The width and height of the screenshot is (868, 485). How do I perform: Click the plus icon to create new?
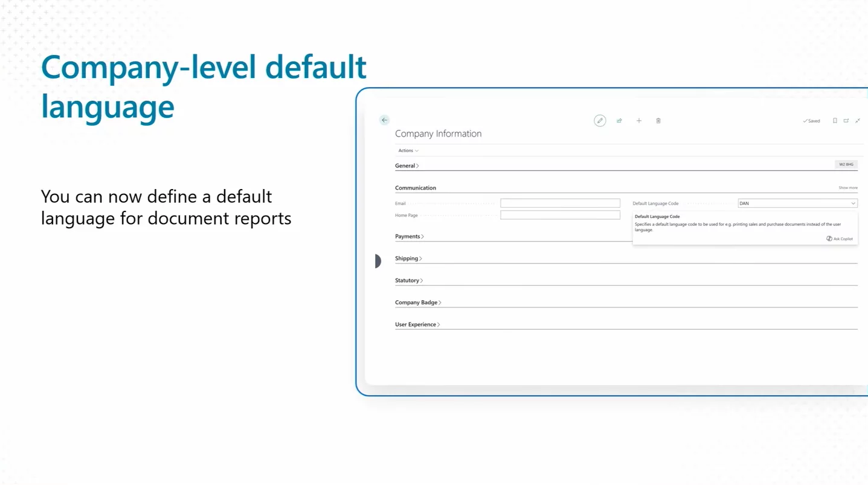click(x=638, y=121)
